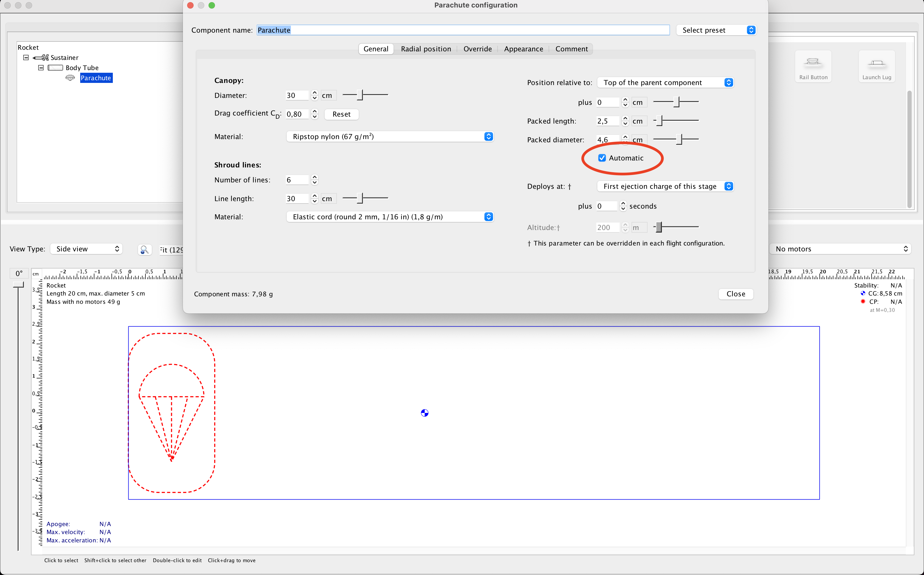Open the Select preset dropdown
Viewport: 924px width, 575px height.
[716, 30]
